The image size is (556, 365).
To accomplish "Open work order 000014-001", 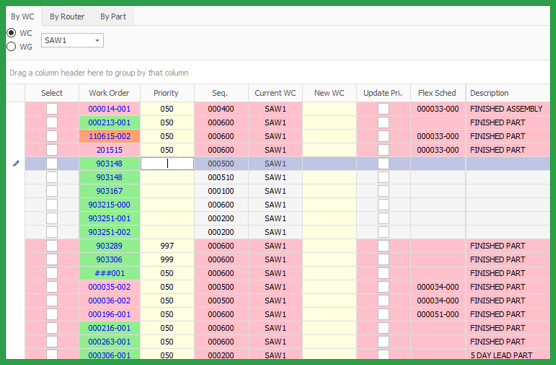I will [109, 109].
